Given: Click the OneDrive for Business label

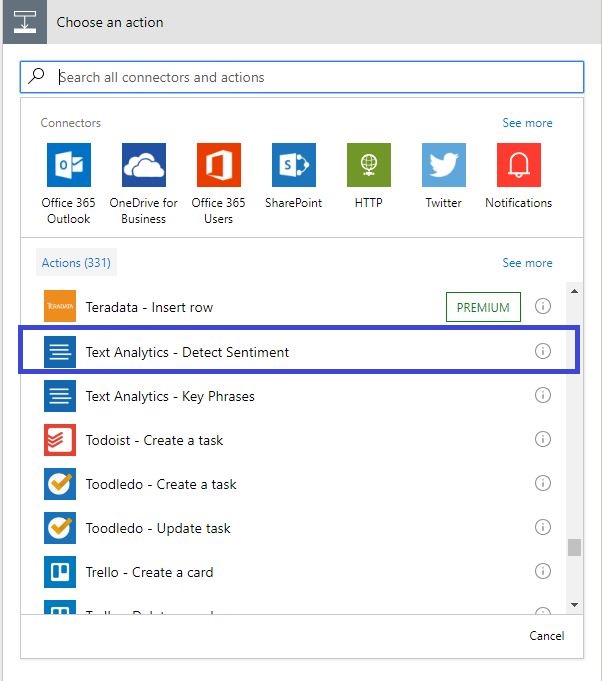Looking at the screenshot, I should [x=144, y=211].
